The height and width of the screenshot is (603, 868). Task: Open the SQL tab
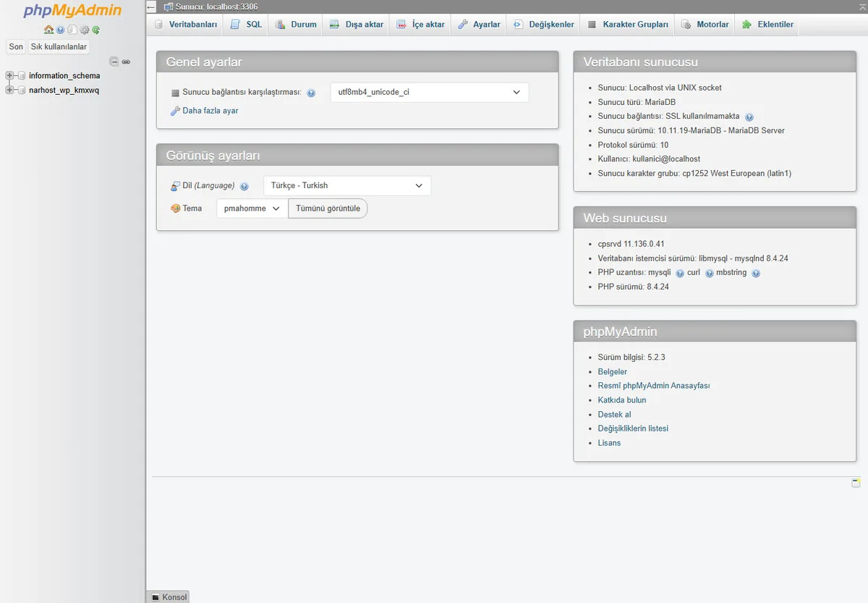(x=246, y=25)
